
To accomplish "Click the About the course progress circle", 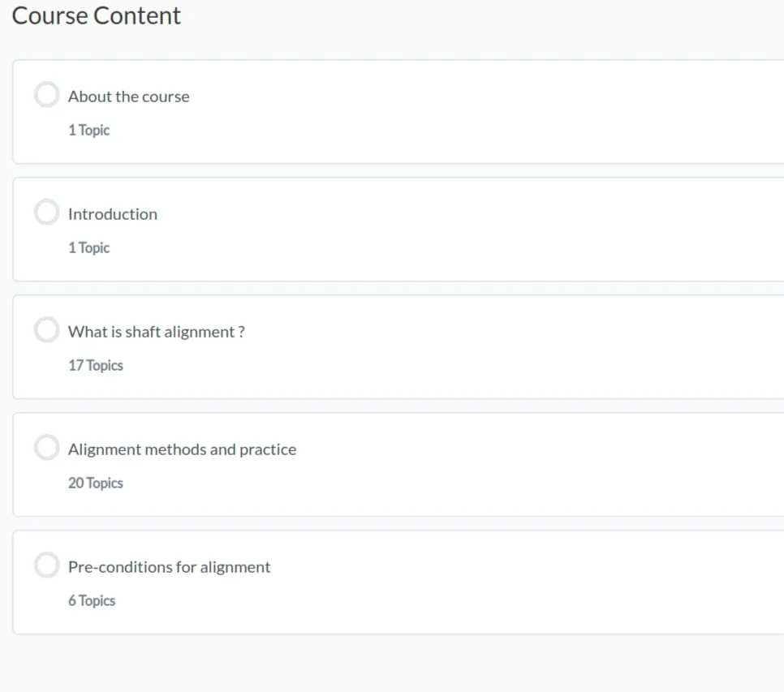I will tap(46, 94).
